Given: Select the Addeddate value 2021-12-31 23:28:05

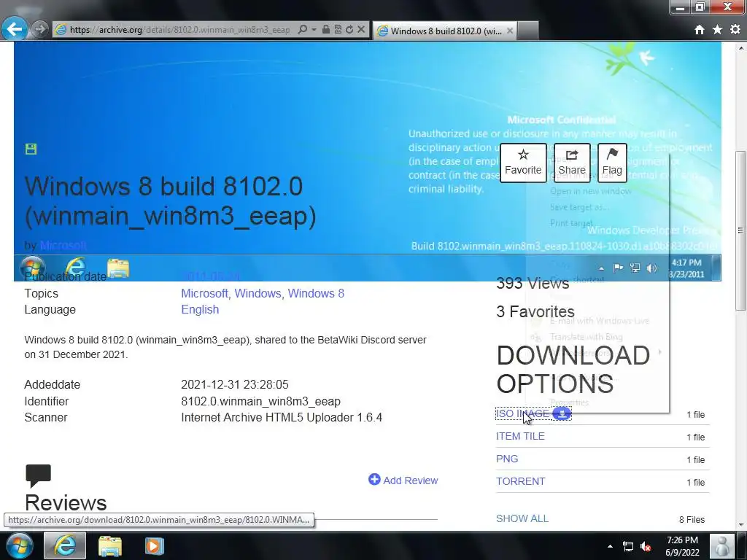Looking at the screenshot, I should click(x=235, y=384).
